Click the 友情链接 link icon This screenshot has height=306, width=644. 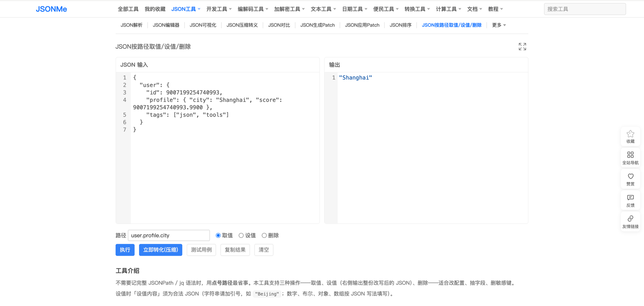tap(630, 221)
